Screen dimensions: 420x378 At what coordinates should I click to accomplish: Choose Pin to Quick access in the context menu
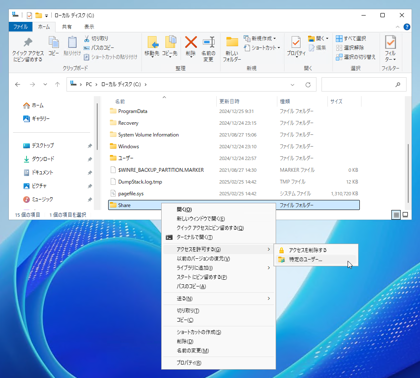[219, 228]
